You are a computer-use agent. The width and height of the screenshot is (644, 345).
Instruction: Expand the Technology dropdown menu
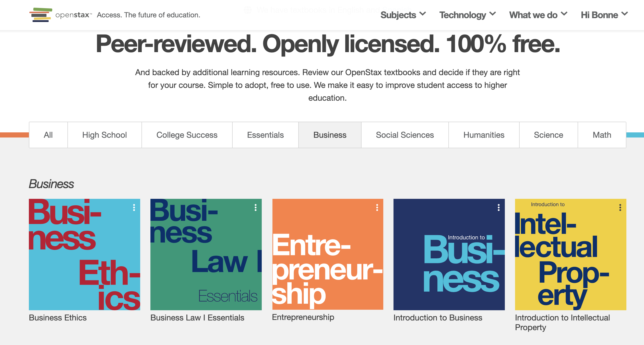click(x=467, y=15)
